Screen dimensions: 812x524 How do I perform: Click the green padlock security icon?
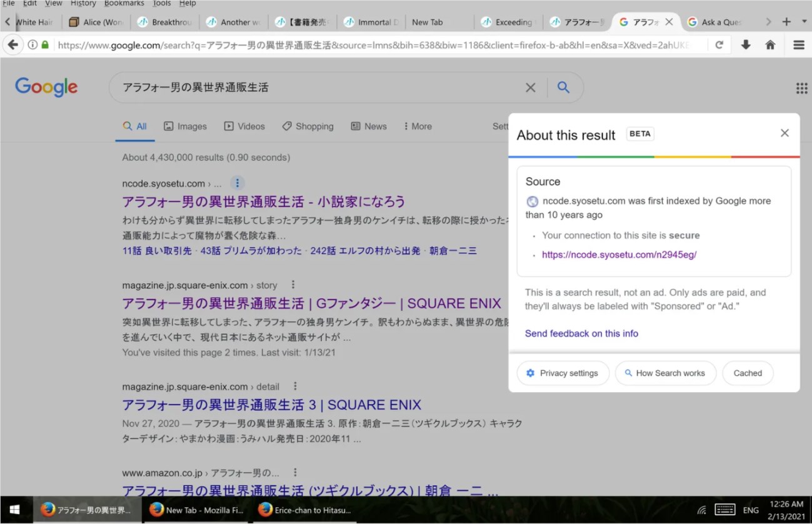[x=45, y=45]
